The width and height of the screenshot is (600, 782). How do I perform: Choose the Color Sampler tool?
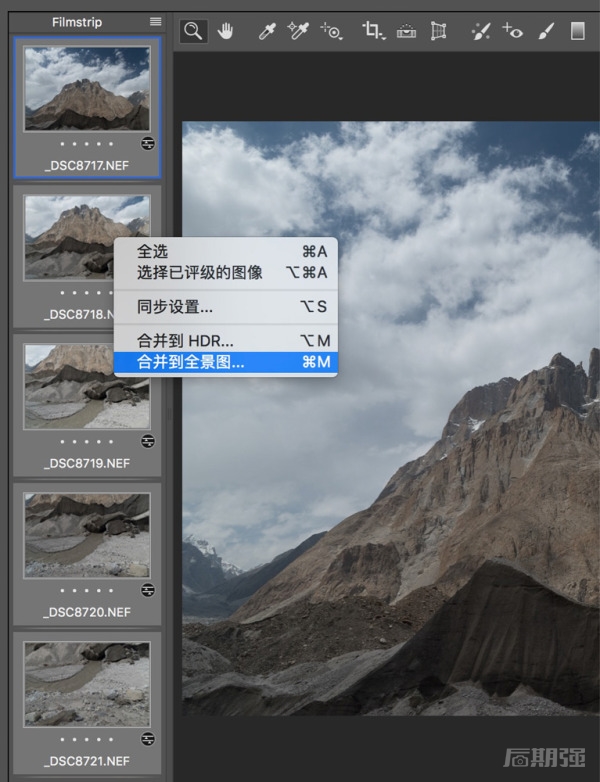pyautogui.click(x=298, y=31)
